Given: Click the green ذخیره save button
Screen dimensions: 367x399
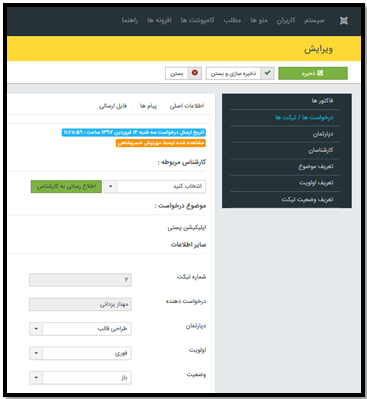Looking at the screenshot, I should click(x=313, y=73).
